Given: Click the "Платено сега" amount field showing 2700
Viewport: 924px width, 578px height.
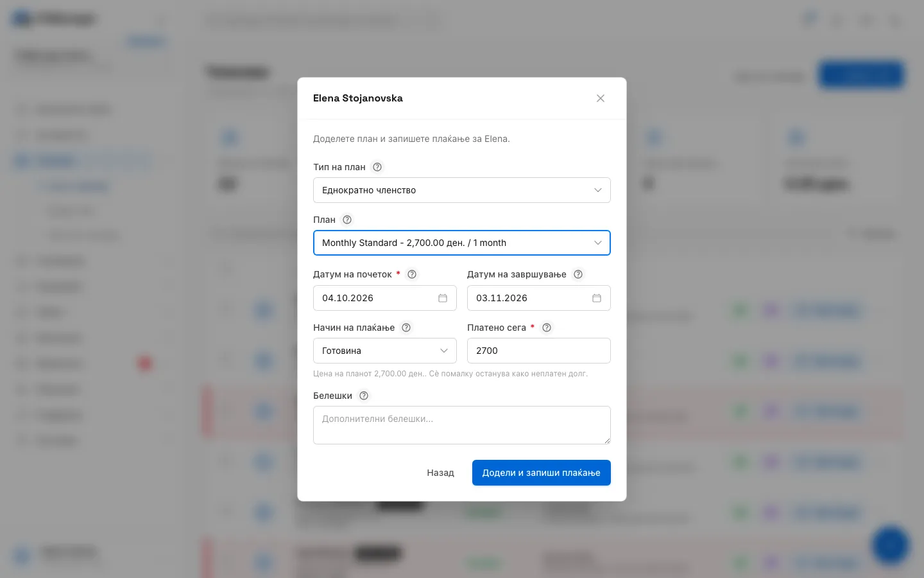Looking at the screenshot, I should (539, 351).
